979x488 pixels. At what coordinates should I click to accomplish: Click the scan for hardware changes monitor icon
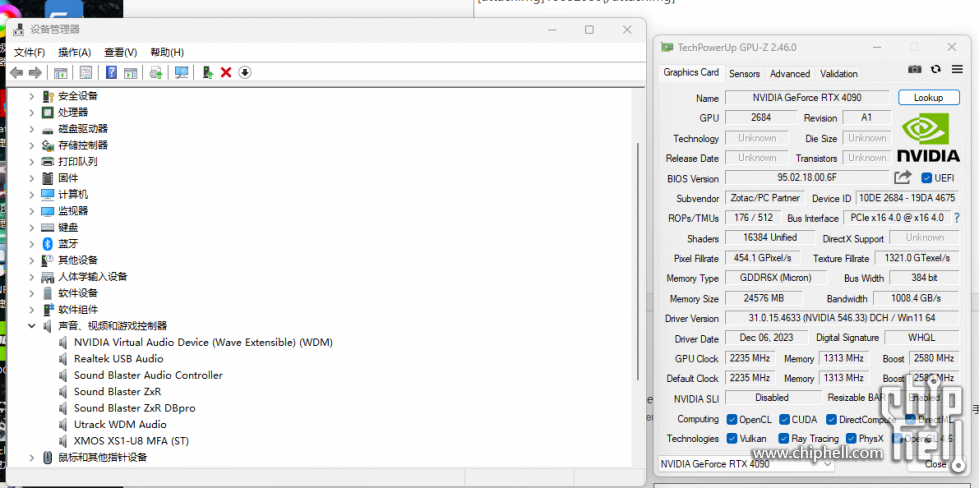[x=182, y=72]
